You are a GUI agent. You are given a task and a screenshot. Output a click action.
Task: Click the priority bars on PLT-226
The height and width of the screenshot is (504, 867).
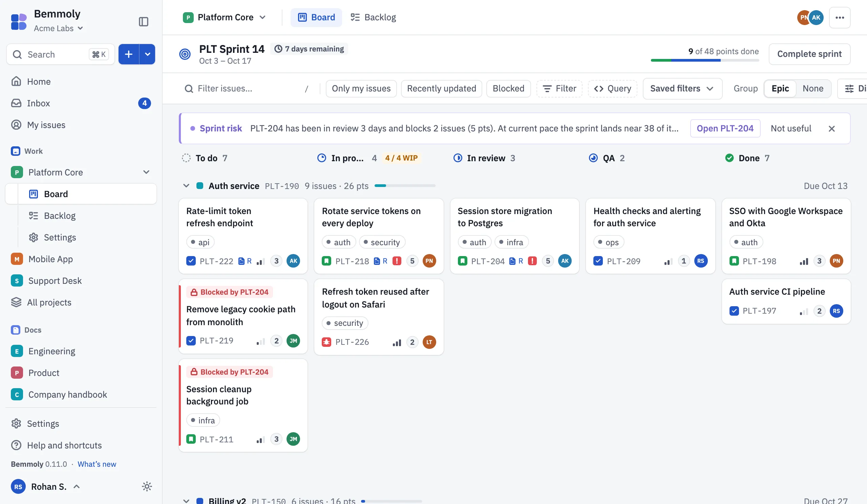pyautogui.click(x=397, y=342)
